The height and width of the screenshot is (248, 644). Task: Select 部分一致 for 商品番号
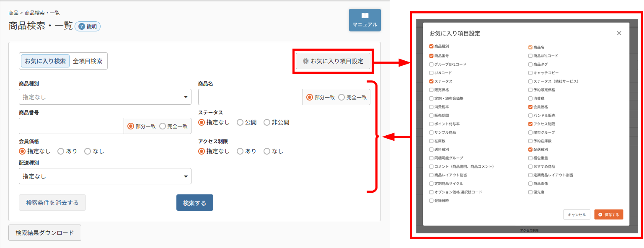pos(131,126)
